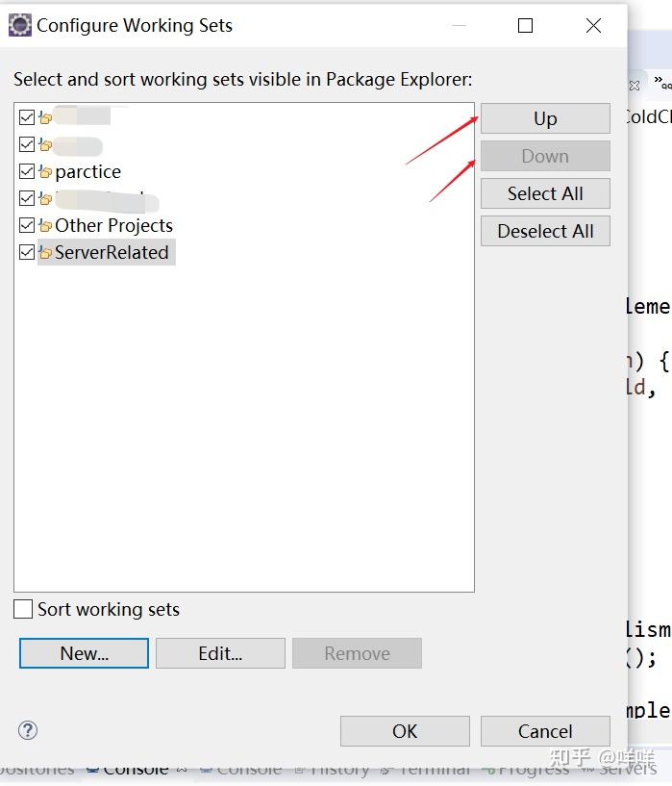Image resolution: width=672 pixels, height=786 pixels.
Task: Click the first working set's folder icon
Action: [x=45, y=118]
